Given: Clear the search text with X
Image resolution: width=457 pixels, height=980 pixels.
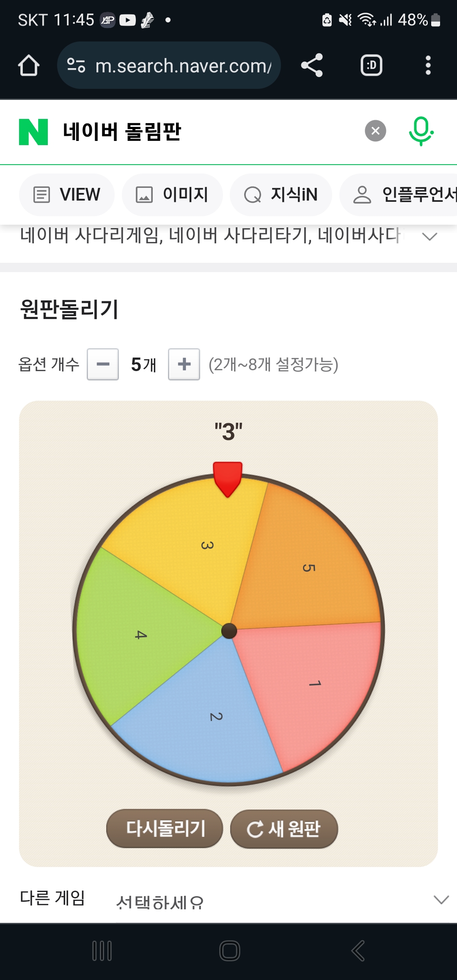Looking at the screenshot, I should (x=375, y=131).
